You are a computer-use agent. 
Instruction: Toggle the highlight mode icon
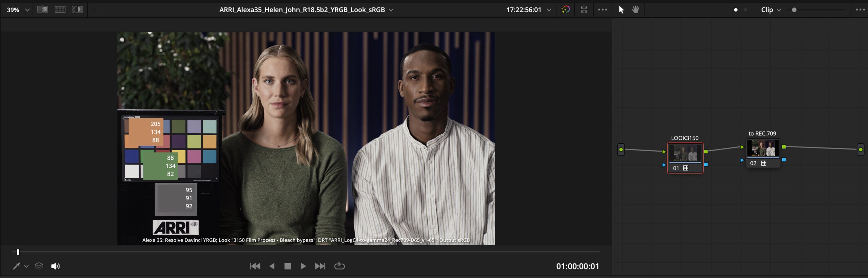(x=78, y=9)
